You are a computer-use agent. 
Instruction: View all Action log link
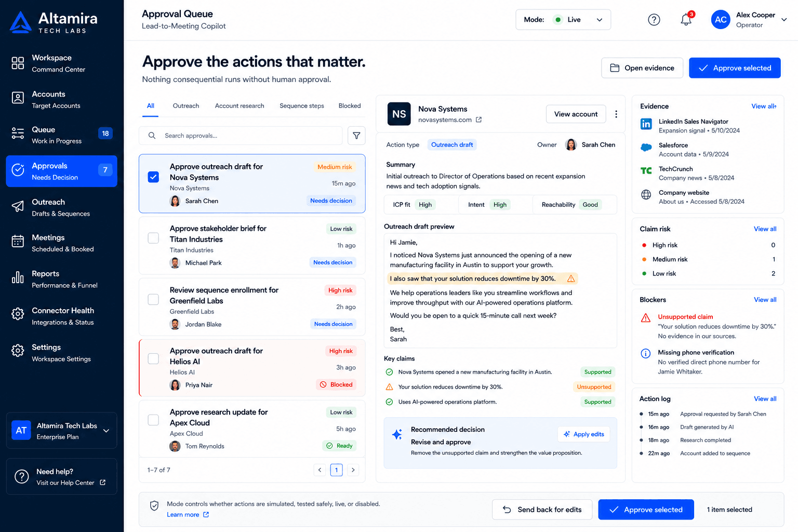[765, 399]
